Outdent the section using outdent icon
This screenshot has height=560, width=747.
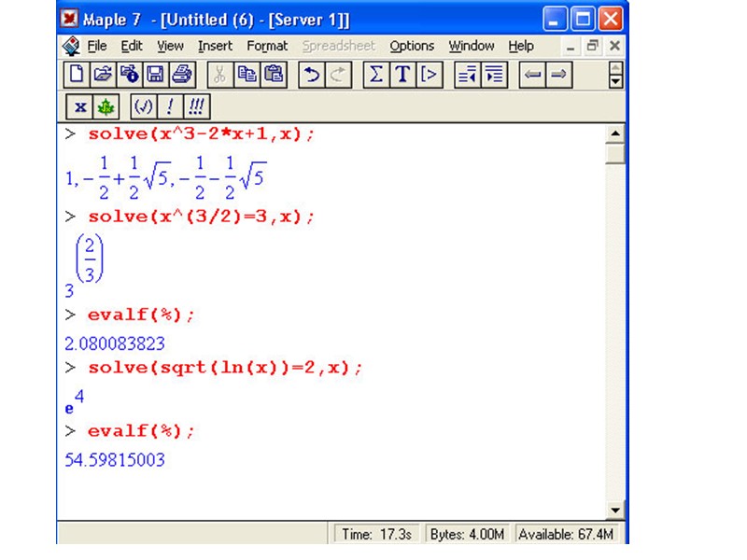tap(468, 75)
